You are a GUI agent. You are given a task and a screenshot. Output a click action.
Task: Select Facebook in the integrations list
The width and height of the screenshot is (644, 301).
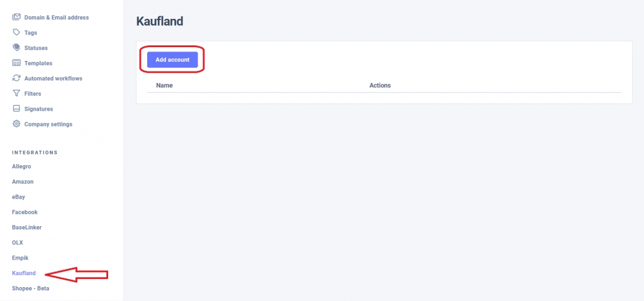pyautogui.click(x=25, y=212)
